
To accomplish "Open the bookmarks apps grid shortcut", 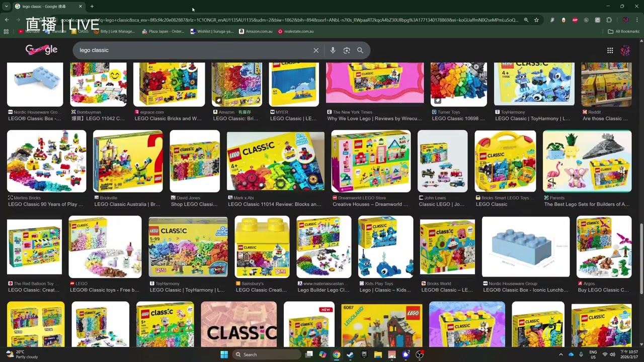I will [x=6, y=31].
